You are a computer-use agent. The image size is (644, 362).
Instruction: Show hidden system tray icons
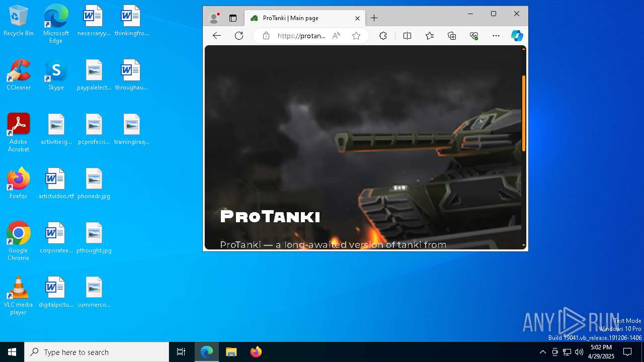[x=542, y=352]
